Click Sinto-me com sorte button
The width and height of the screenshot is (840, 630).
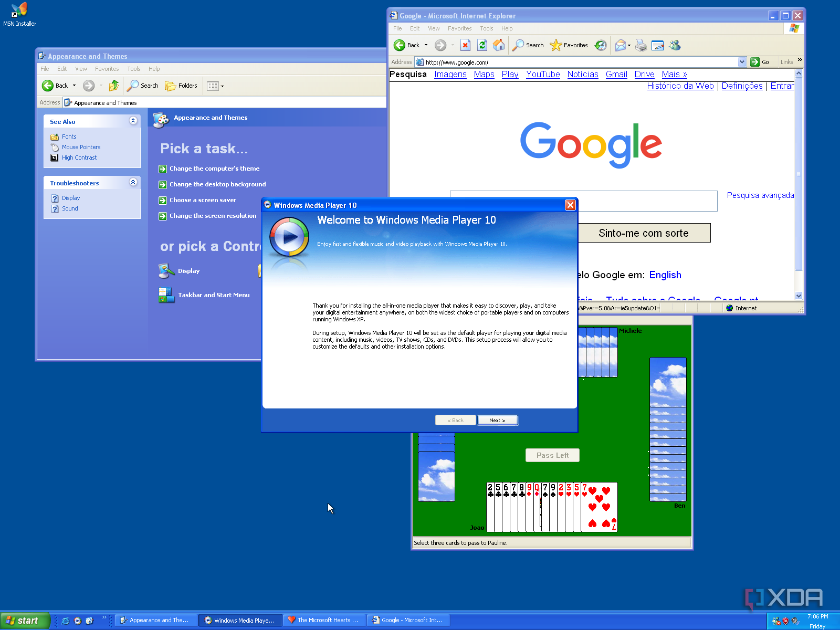pyautogui.click(x=644, y=233)
